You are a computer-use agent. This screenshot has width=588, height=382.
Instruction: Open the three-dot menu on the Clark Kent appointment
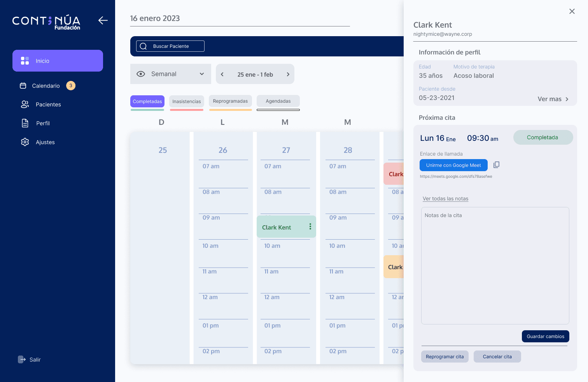(310, 226)
